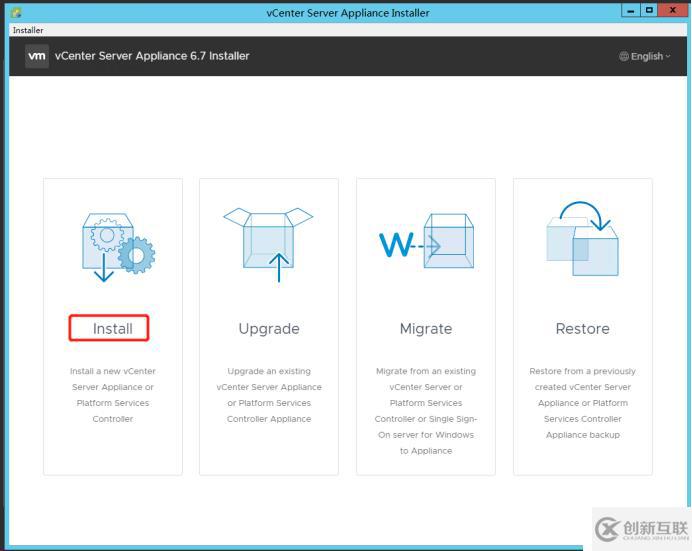Click "Migrate from an existing vCenter Server" description
The height and width of the screenshot is (551, 692).
(x=426, y=411)
